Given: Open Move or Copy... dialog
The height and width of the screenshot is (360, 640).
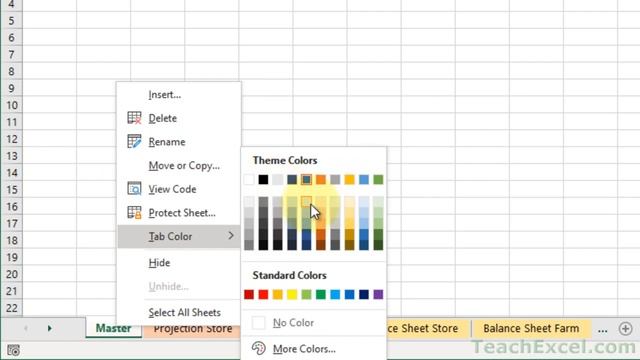Looking at the screenshot, I should [184, 166].
